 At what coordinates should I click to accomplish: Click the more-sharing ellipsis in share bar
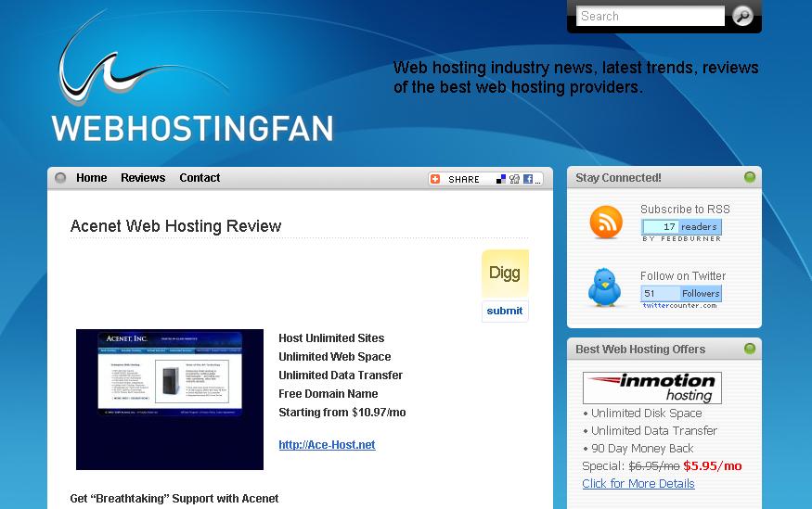tap(538, 181)
